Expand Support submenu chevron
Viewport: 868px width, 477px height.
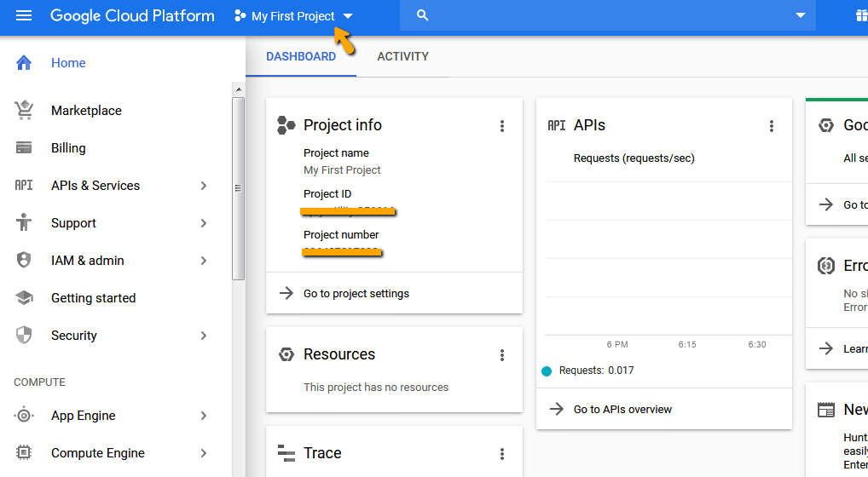click(204, 223)
